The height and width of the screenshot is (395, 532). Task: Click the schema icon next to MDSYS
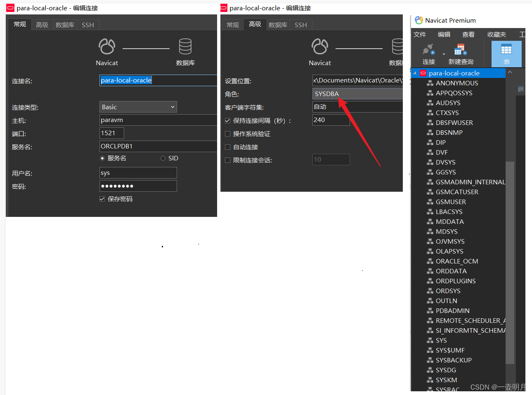pyautogui.click(x=430, y=231)
